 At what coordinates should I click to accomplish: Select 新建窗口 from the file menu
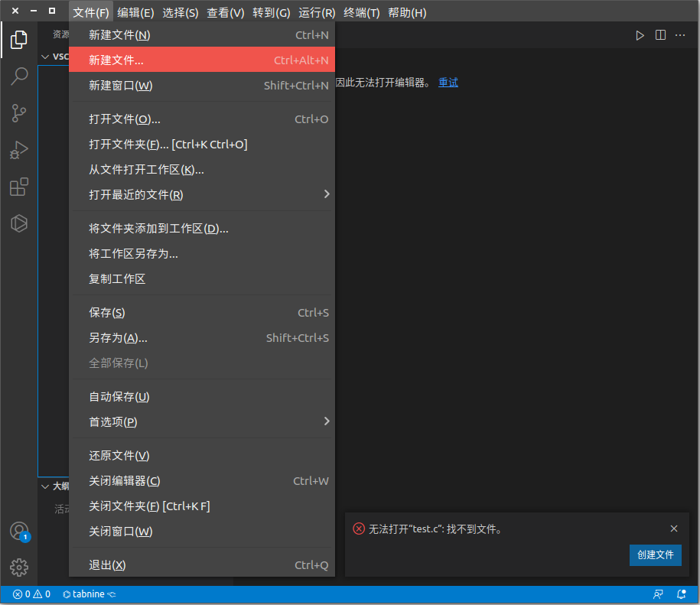coord(119,85)
